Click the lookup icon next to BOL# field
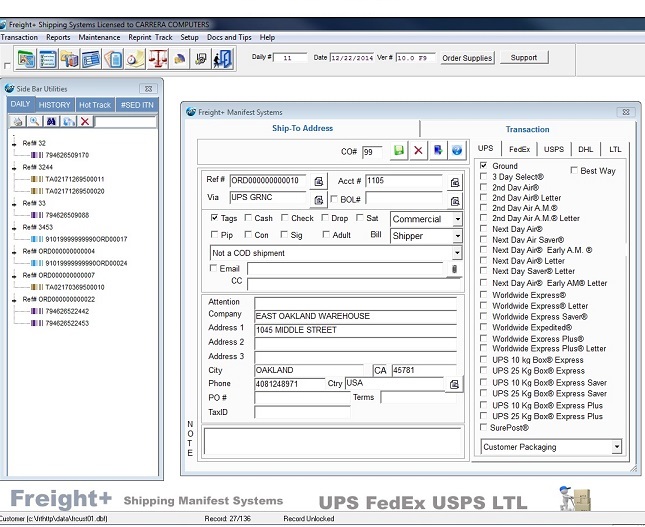 (455, 201)
